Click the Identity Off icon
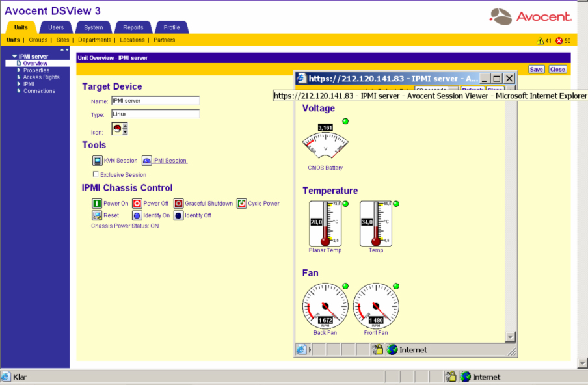 point(178,215)
